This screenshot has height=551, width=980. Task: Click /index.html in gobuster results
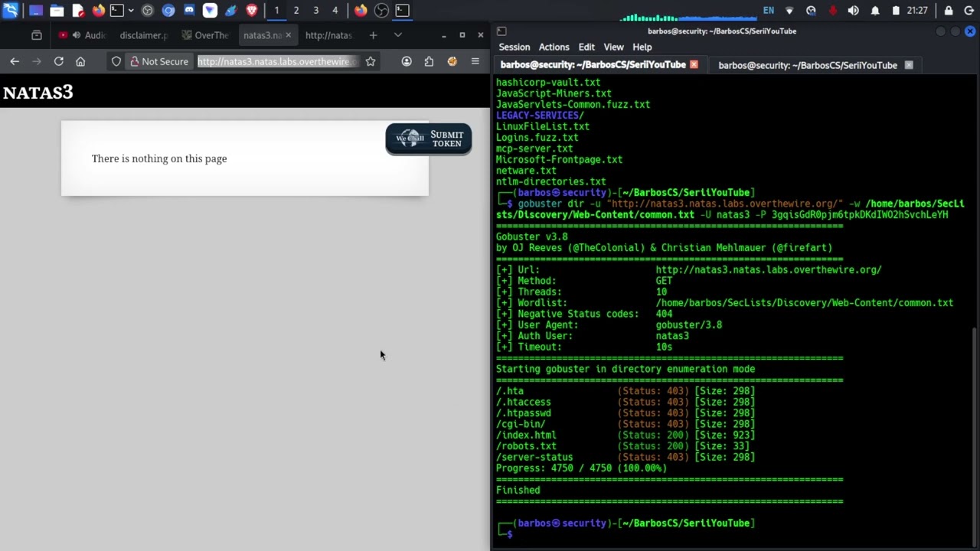[x=526, y=435]
